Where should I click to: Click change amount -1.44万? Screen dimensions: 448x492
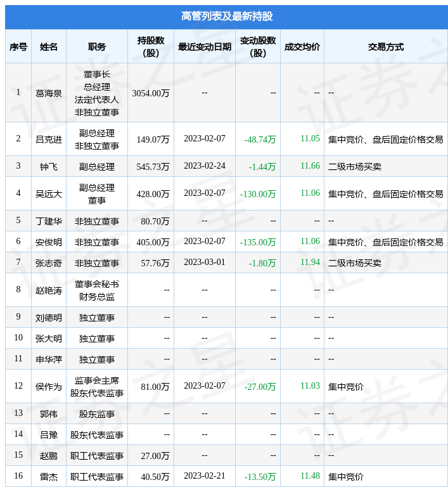tap(262, 167)
